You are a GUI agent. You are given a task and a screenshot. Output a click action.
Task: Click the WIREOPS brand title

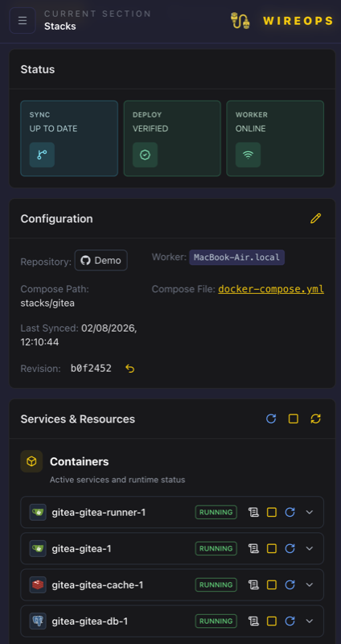pyautogui.click(x=298, y=21)
